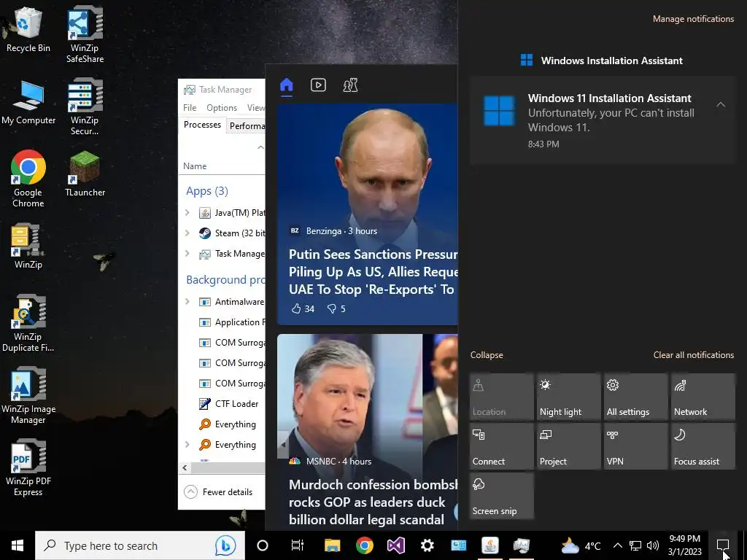The width and height of the screenshot is (747, 560).
Task: Open WinZip Duplicate File Finder shortcut
Action: [x=28, y=323]
